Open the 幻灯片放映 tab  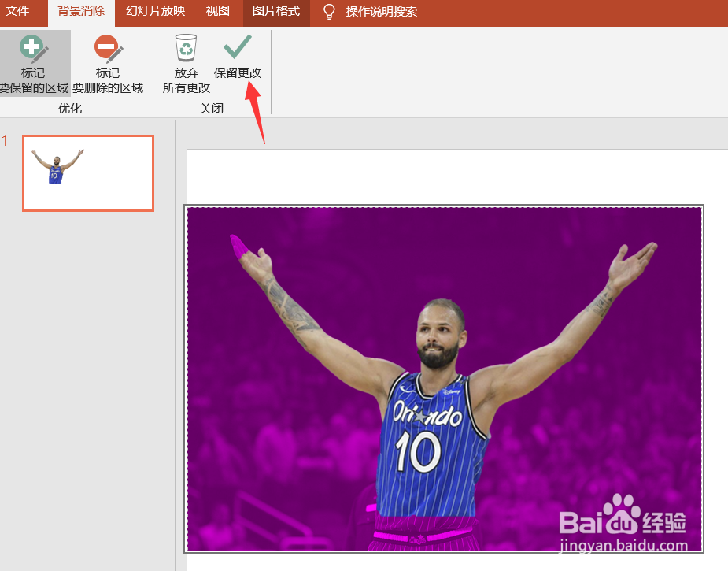[156, 11]
